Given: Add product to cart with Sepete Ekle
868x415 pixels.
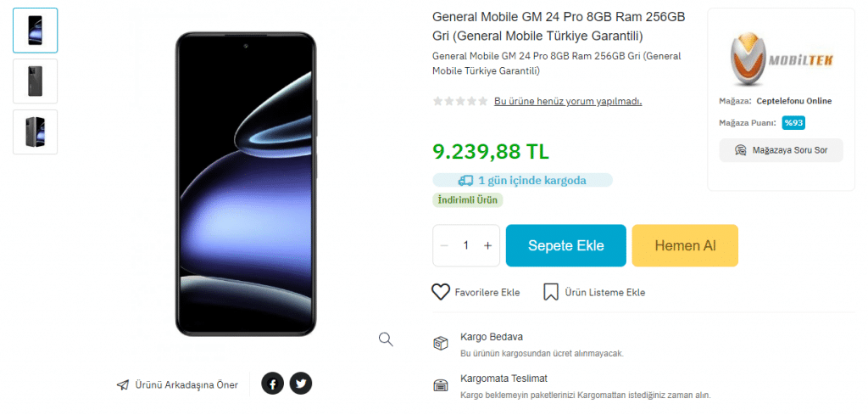Looking at the screenshot, I should point(565,245).
